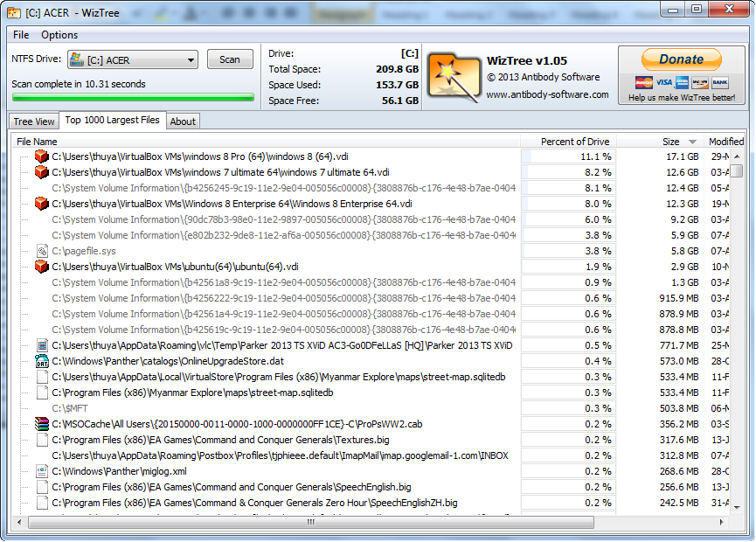756x542 pixels.
Task: Click the DAT icon for OnlineUpgradeStore.dat
Action: (x=42, y=361)
